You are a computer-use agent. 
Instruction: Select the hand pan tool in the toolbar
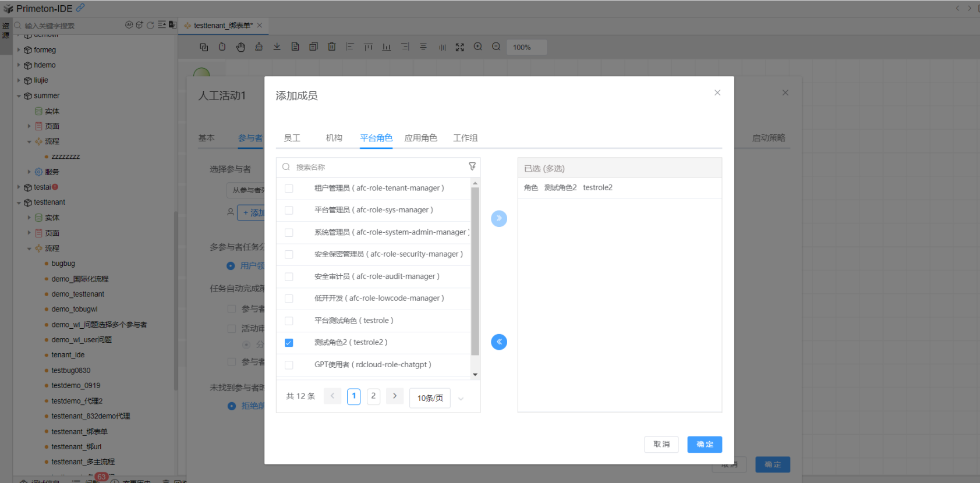240,47
